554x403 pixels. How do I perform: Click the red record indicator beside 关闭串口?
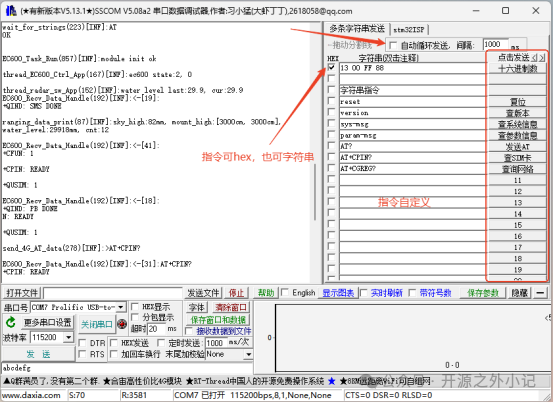(x=122, y=324)
